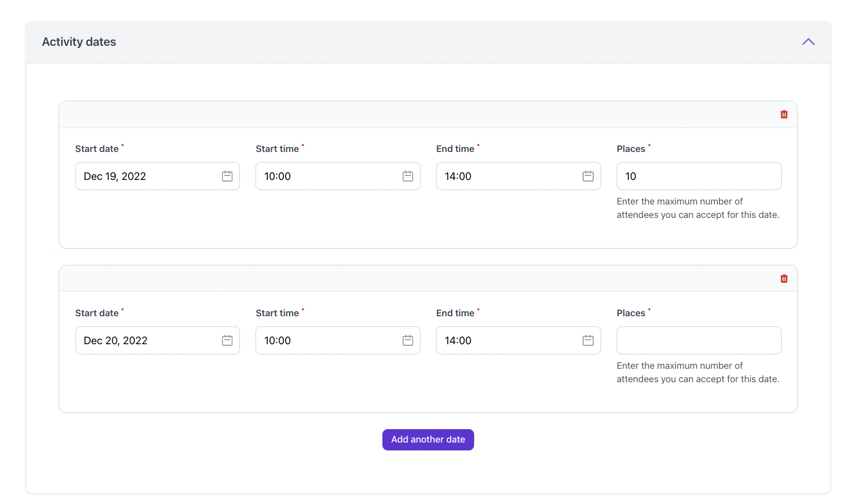Click picker icon in second End time field
861x504 pixels.
[588, 340]
